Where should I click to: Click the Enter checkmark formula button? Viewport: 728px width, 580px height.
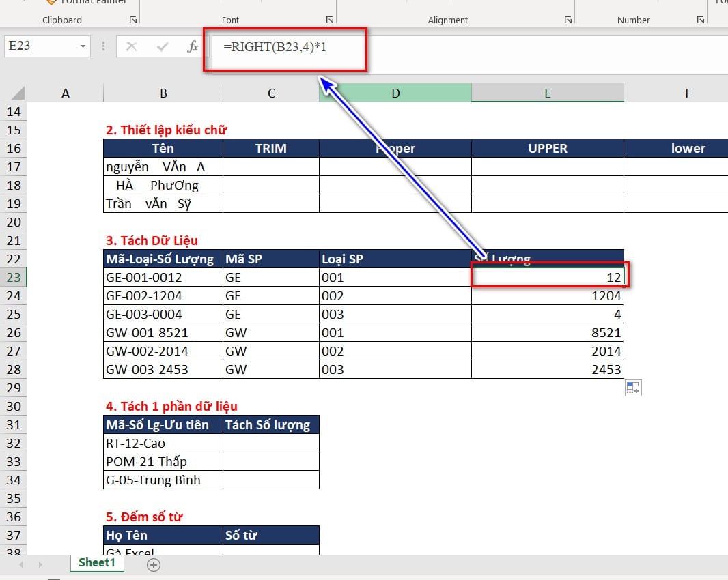point(163,46)
